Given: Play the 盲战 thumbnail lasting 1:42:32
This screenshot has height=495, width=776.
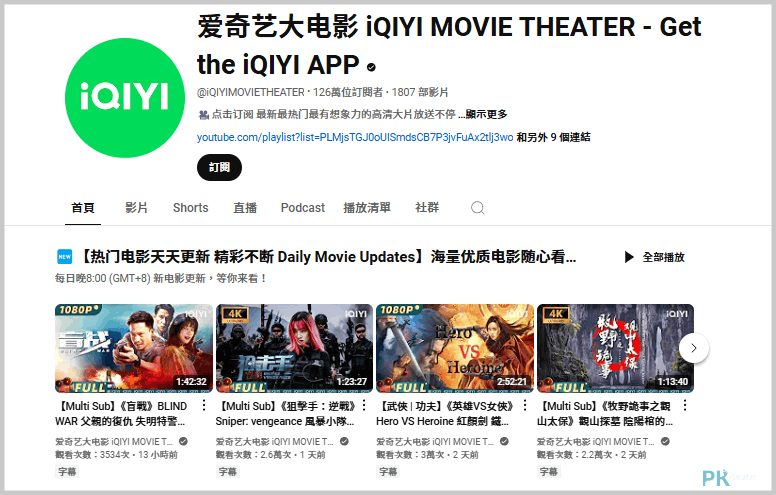Looking at the screenshot, I should (134, 348).
